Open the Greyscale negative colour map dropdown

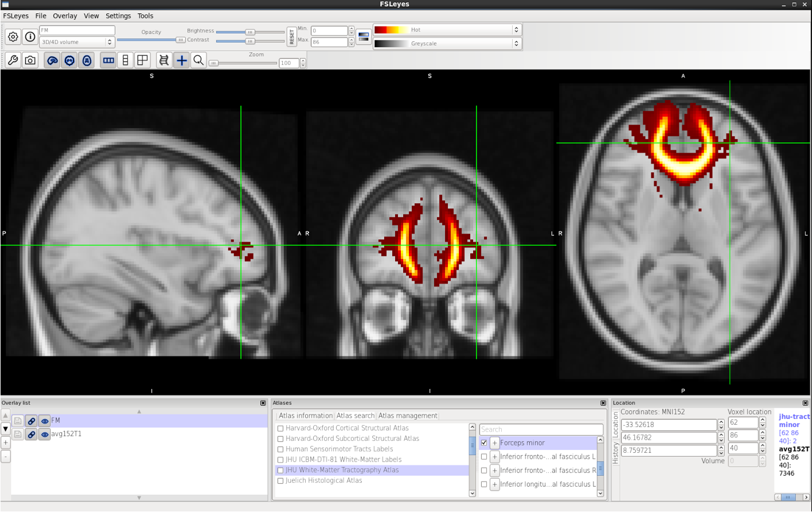[447, 44]
